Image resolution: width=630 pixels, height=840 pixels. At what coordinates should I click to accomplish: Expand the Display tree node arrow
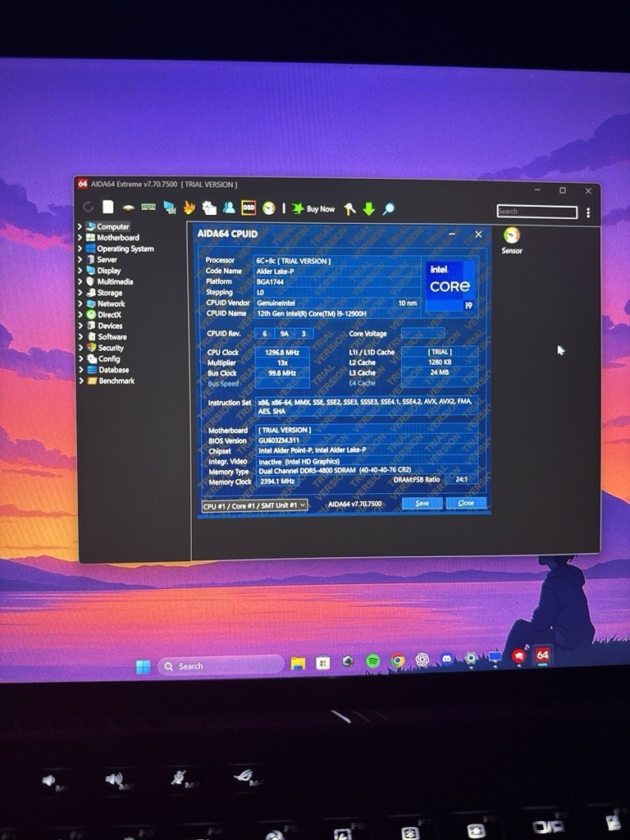coord(80,271)
